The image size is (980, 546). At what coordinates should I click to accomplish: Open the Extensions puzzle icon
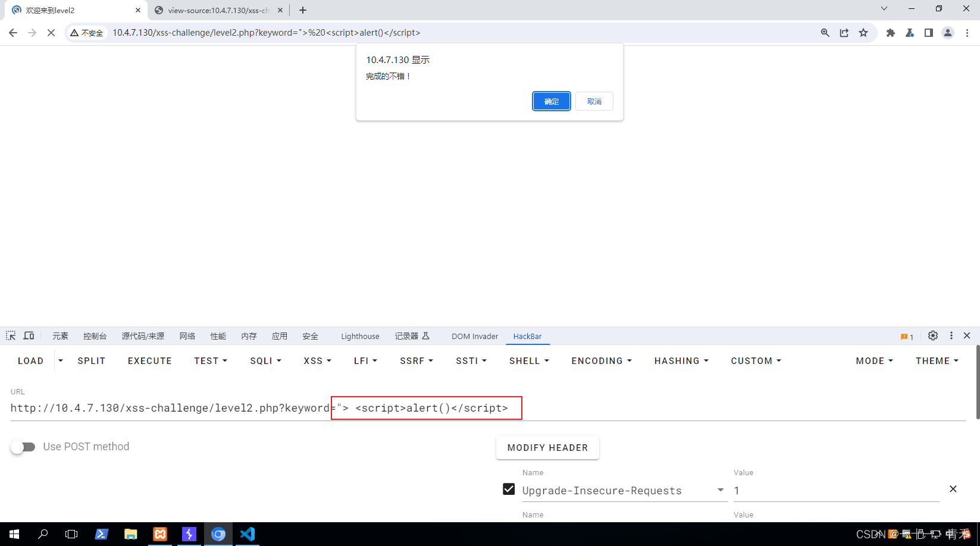tap(891, 33)
